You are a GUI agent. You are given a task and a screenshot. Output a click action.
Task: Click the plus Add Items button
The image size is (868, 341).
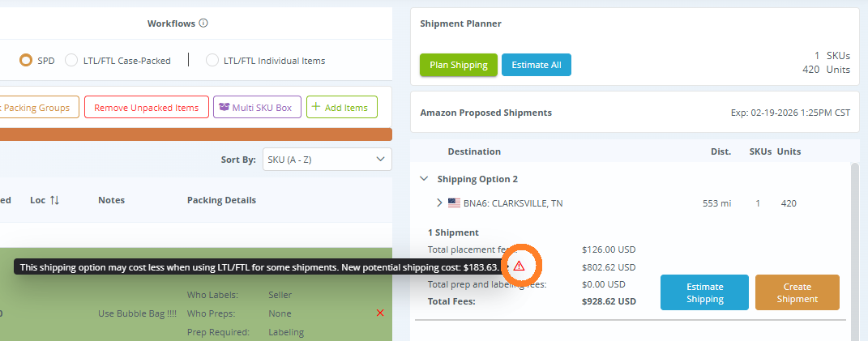[x=342, y=108]
